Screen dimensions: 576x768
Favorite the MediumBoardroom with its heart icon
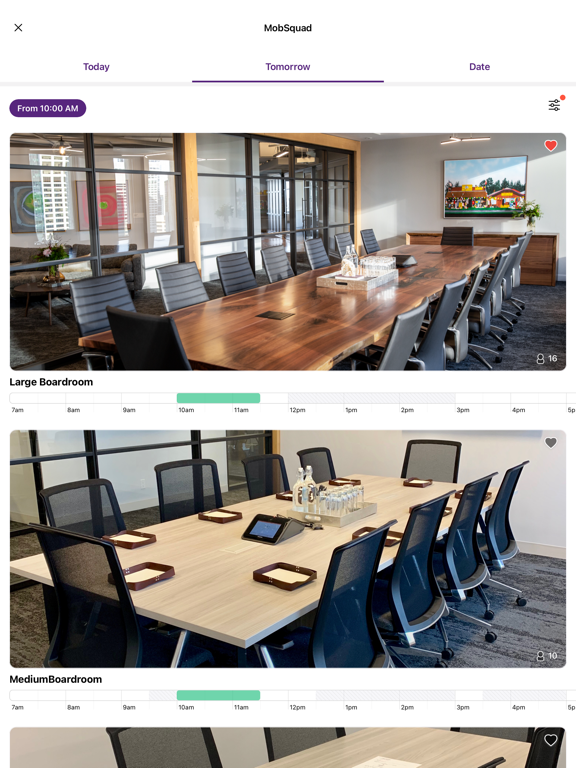pyautogui.click(x=551, y=443)
